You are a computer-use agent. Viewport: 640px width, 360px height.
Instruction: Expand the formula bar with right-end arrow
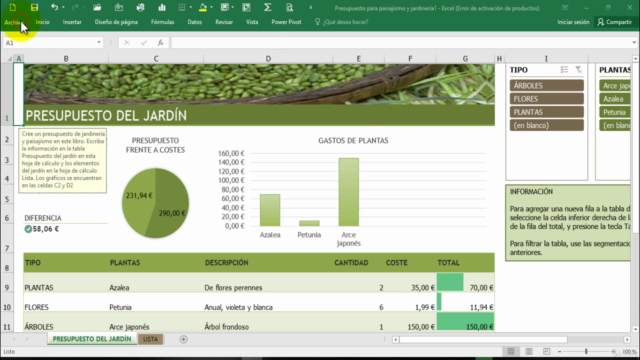(x=633, y=42)
